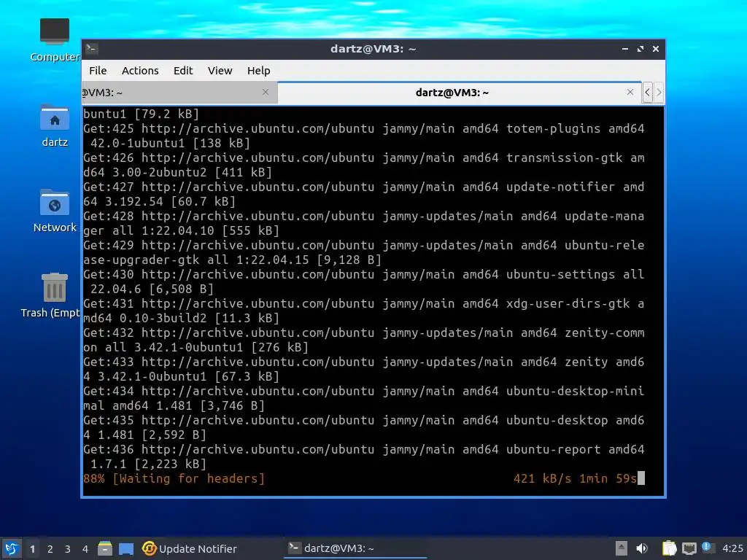Close the active dartz@VM3 tab
This screenshot has width=747, height=560.
(630, 92)
